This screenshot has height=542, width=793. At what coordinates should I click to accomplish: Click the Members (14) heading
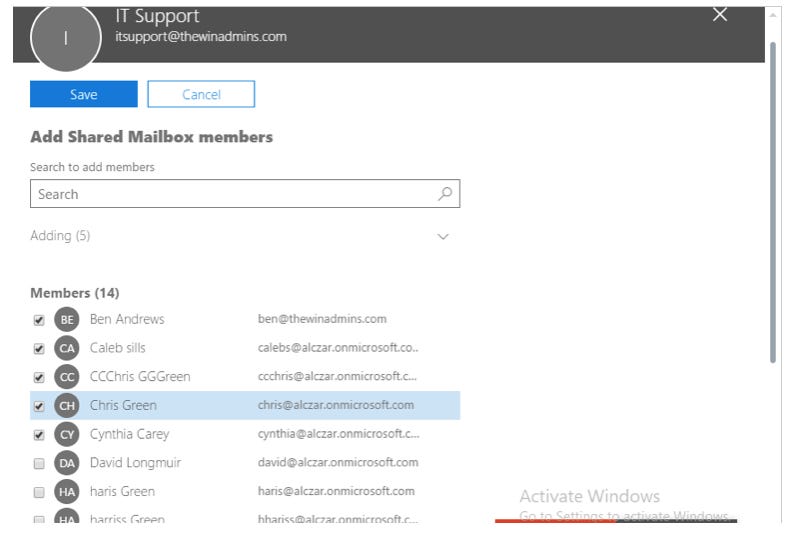[x=75, y=293]
